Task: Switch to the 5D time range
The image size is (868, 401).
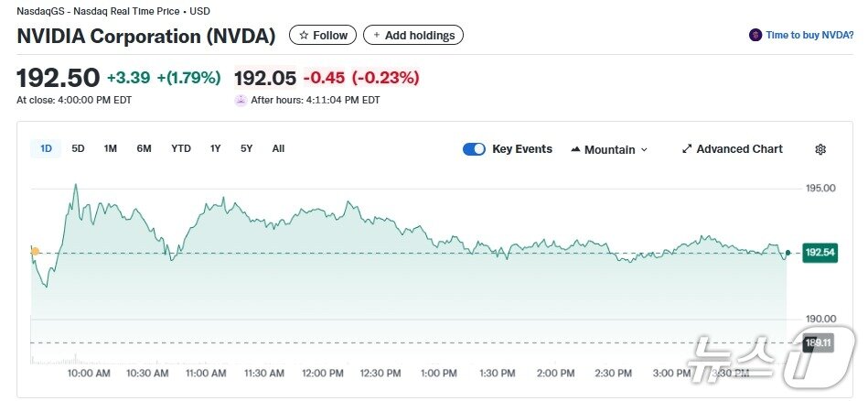Action: coord(78,148)
